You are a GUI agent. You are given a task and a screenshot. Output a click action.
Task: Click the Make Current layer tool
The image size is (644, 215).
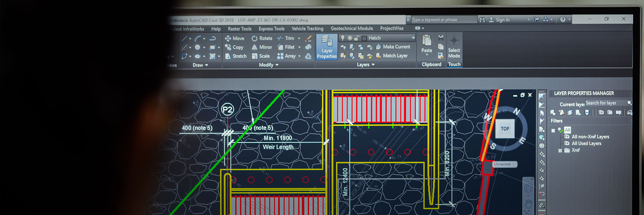[393, 47]
